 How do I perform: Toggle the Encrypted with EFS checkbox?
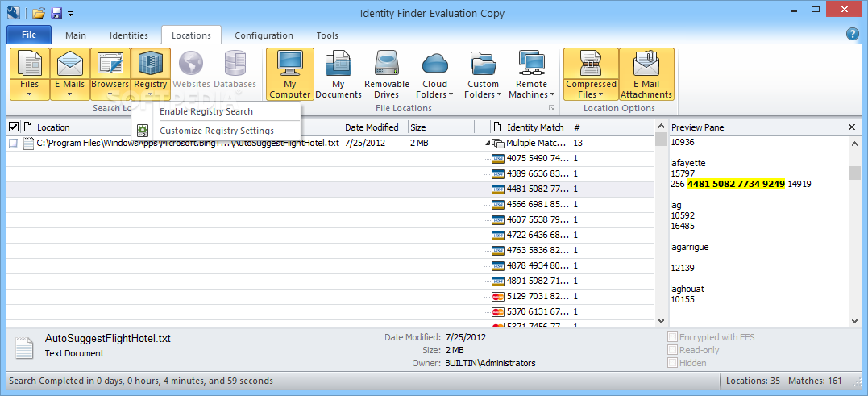point(673,337)
